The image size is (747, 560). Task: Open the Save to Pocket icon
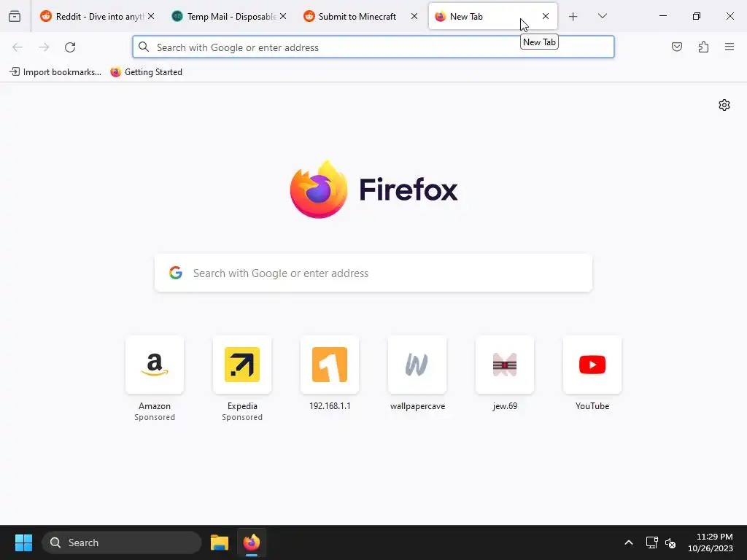pyautogui.click(x=677, y=47)
